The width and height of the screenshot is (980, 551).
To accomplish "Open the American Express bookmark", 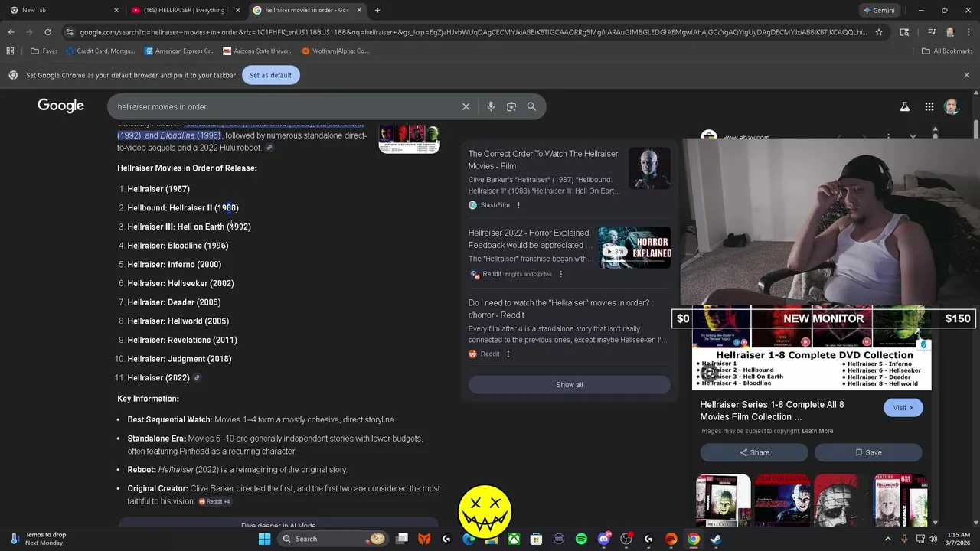I will pos(178,51).
